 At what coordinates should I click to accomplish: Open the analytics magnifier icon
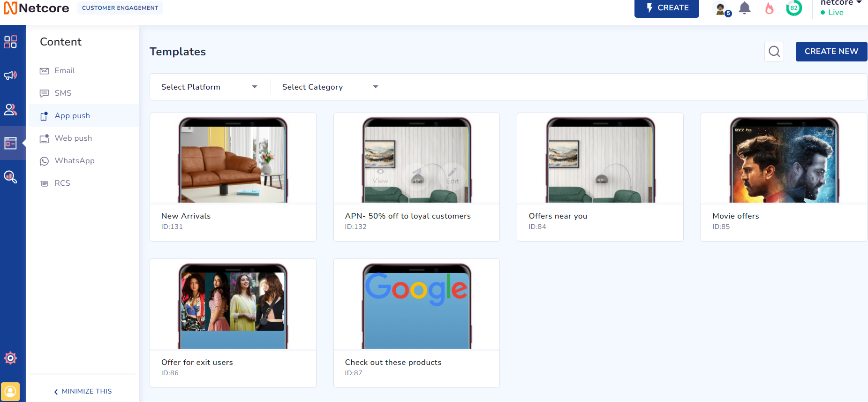point(10,177)
